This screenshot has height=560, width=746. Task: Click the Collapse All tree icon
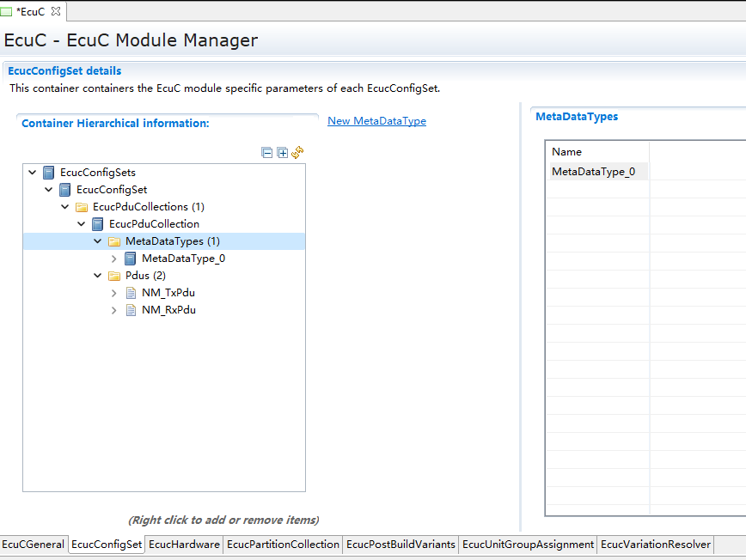click(x=267, y=153)
